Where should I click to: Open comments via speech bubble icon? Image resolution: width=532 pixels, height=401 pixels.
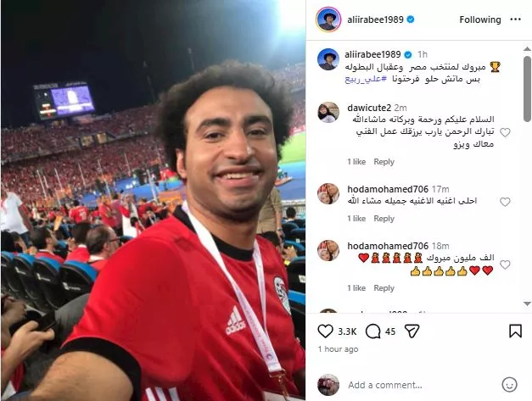point(372,331)
